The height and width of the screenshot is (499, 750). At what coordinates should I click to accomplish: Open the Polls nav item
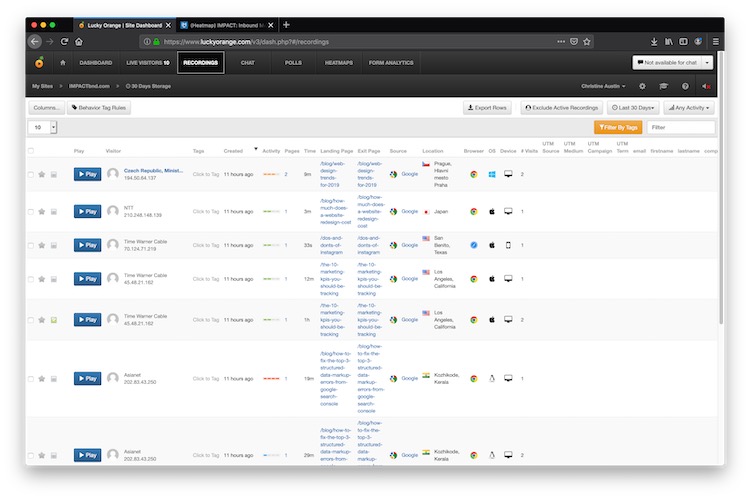pos(293,63)
